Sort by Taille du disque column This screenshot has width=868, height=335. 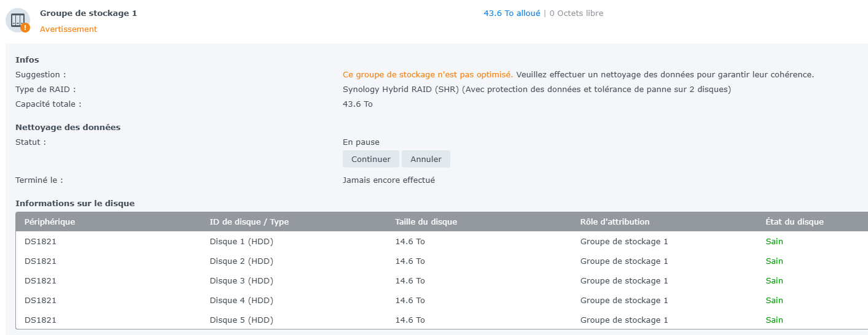click(426, 221)
